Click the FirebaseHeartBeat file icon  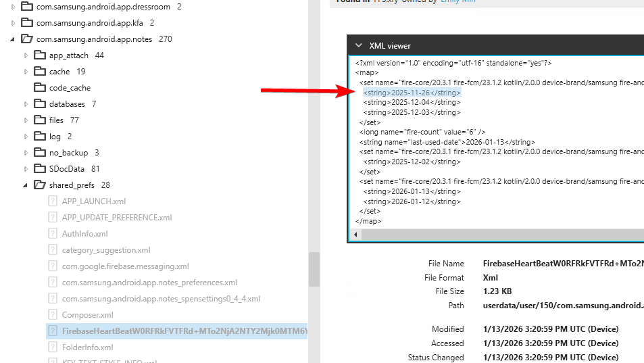click(x=53, y=331)
